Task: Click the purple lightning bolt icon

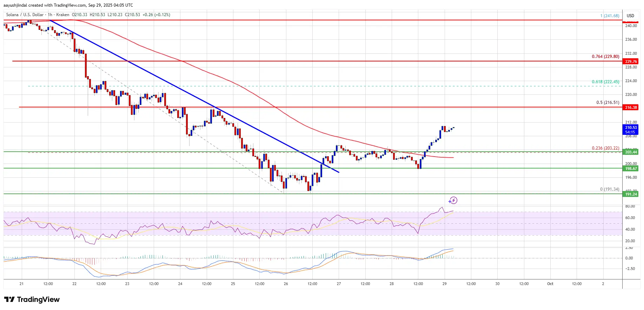Action: (x=453, y=200)
